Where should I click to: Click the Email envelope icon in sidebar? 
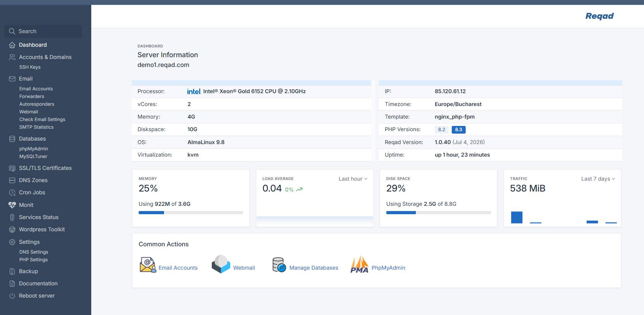click(12, 79)
